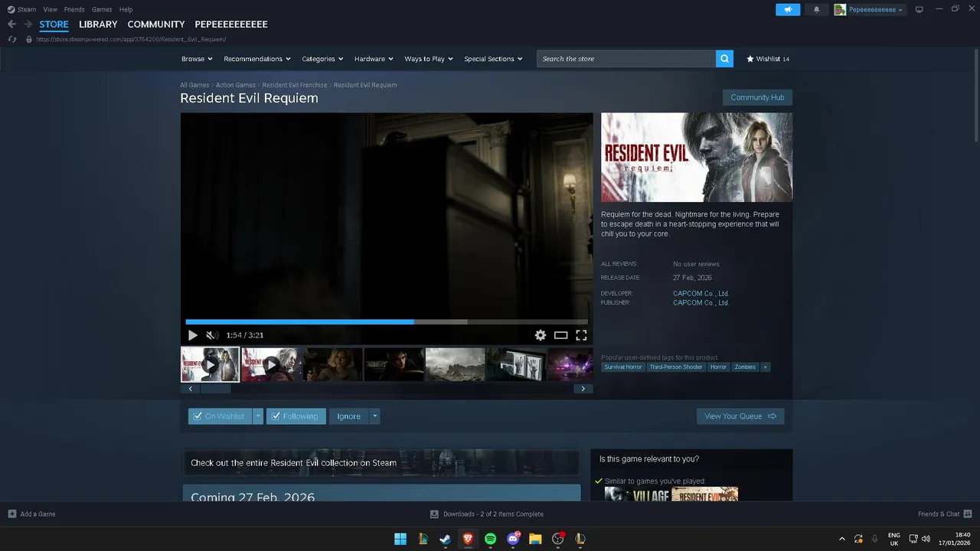The image size is (980, 551).
Task: Click thumbnail strip horizontal scrollbar handle
Action: point(215,389)
